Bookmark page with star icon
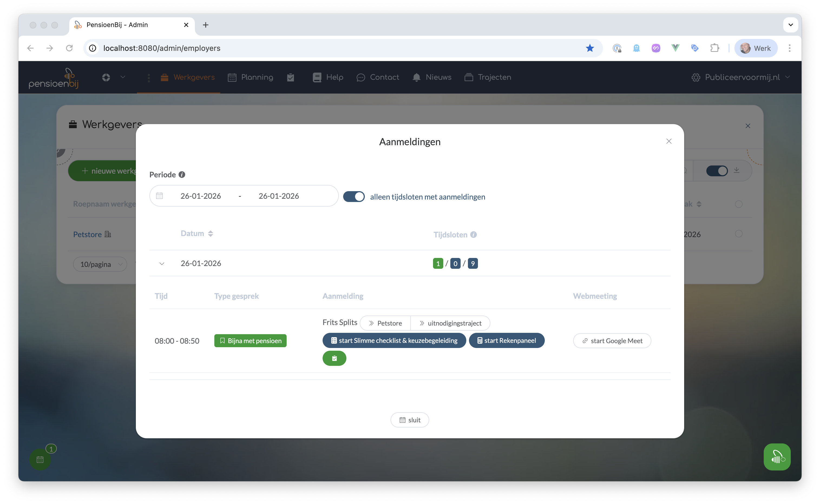Screen dimensions: 820x504 point(590,48)
